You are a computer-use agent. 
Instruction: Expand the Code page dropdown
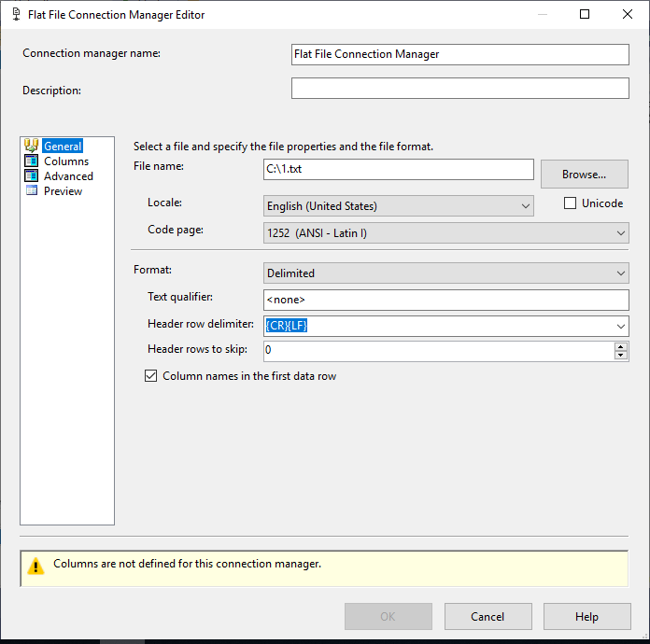620,232
